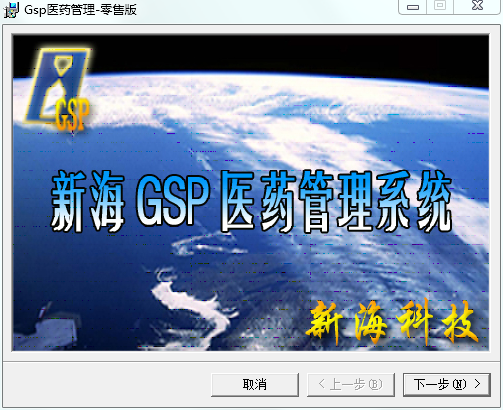Click the left arrow on the 上一步 button
This screenshot has width=503, height=410.
pos(321,384)
